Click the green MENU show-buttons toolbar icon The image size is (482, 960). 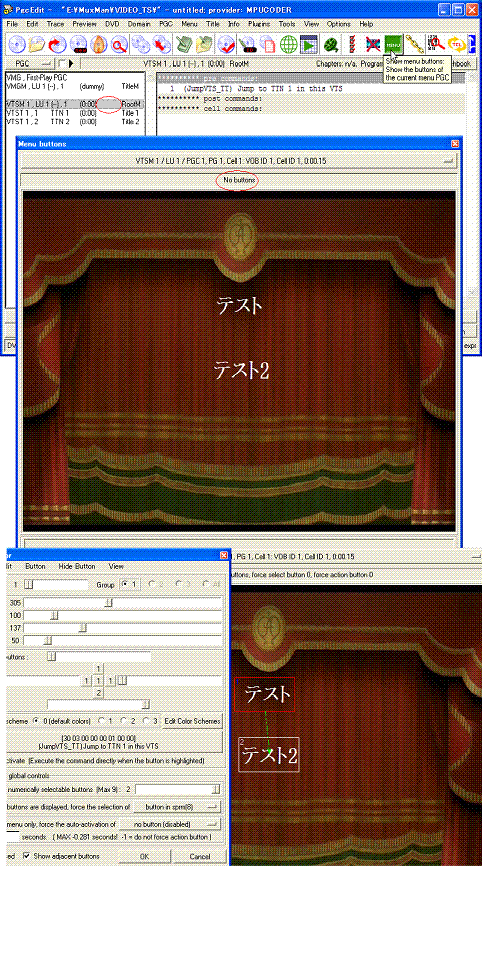pos(393,45)
